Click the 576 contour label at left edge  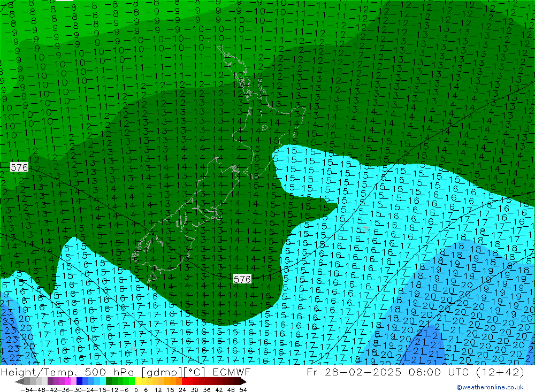[19, 167]
